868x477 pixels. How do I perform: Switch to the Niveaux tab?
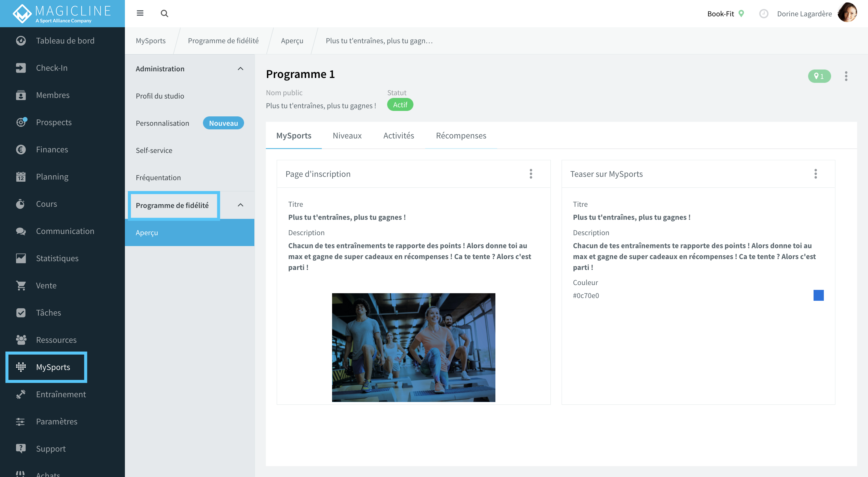(x=347, y=135)
